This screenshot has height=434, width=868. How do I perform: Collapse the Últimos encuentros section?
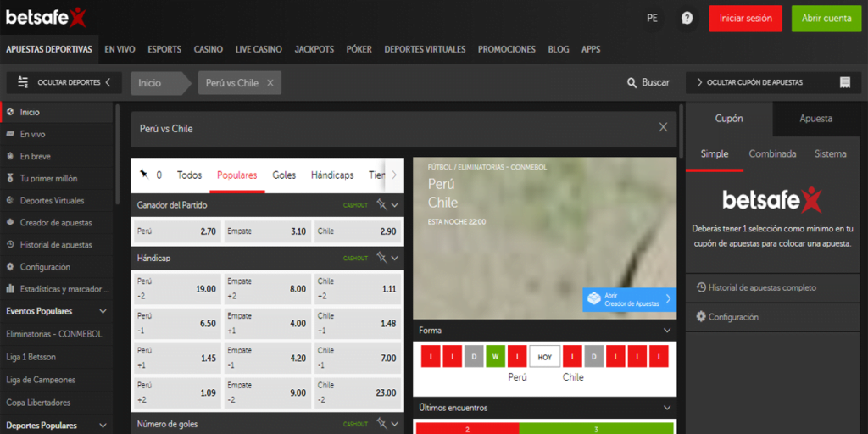[667, 408]
